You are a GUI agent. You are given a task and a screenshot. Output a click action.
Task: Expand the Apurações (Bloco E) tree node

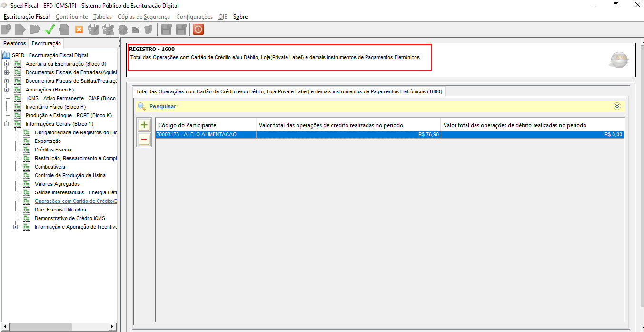point(7,90)
